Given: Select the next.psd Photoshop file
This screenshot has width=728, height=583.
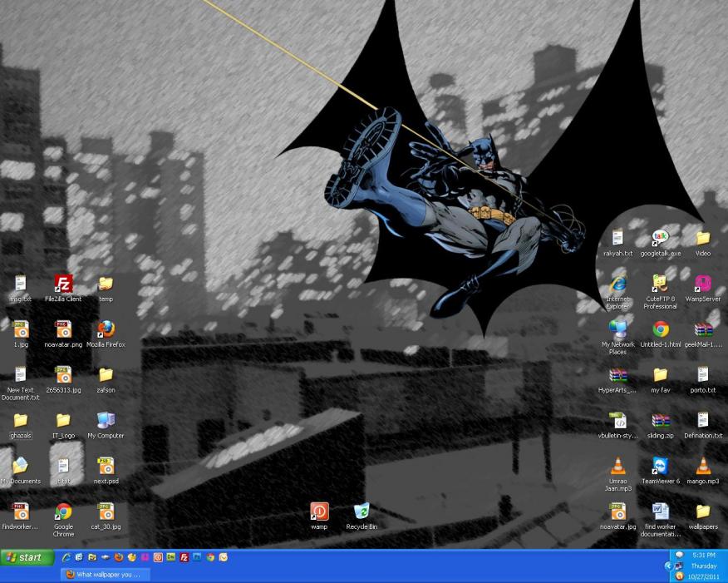Looking at the screenshot, I should tap(106, 467).
